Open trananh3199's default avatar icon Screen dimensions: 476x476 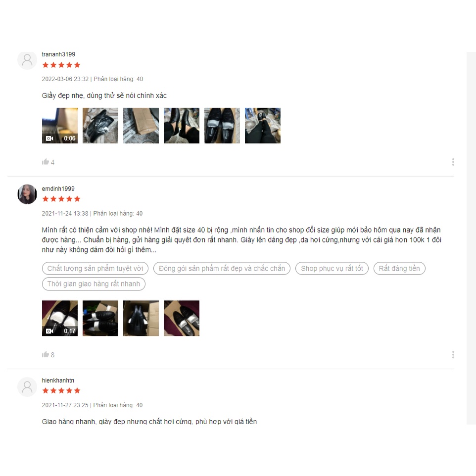click(27, 60)
